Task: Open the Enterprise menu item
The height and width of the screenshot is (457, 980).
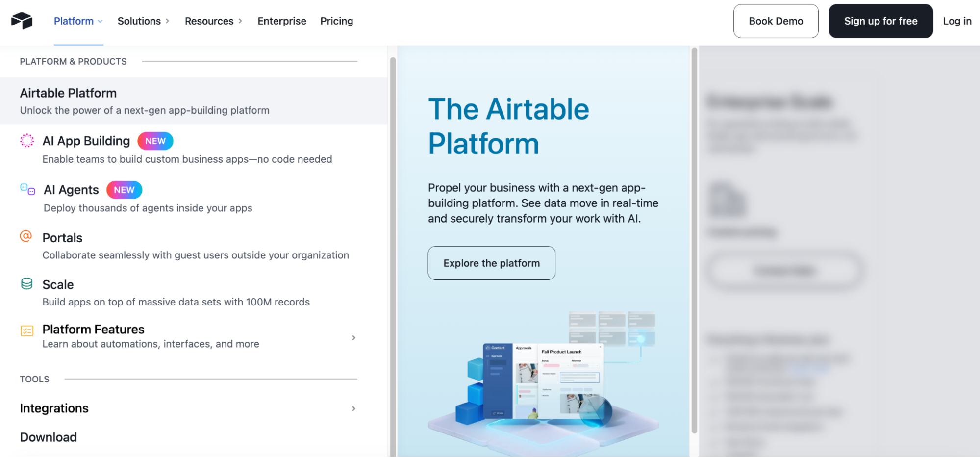Action: click(x=282, y=21)
